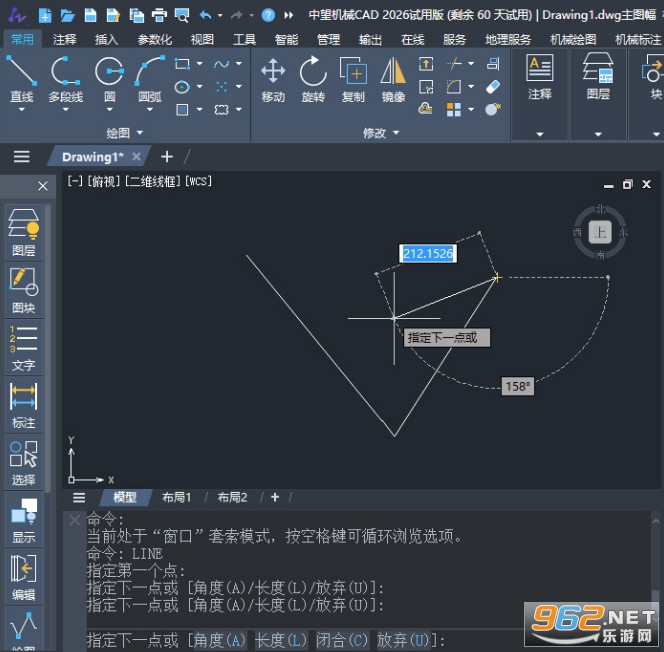Click the print icon in quick toolbar
Image resolution: width=664 pixels, height=652 pixels.
(x=159, y=16)
